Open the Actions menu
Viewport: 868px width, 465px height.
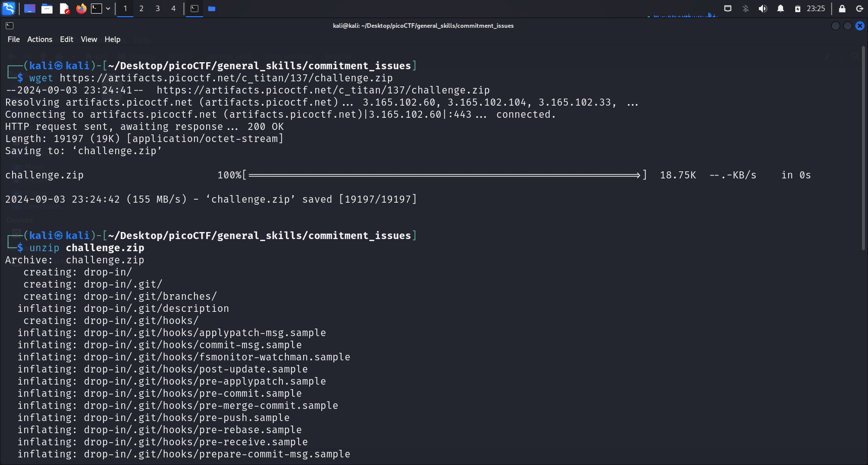tap(39, 39)
